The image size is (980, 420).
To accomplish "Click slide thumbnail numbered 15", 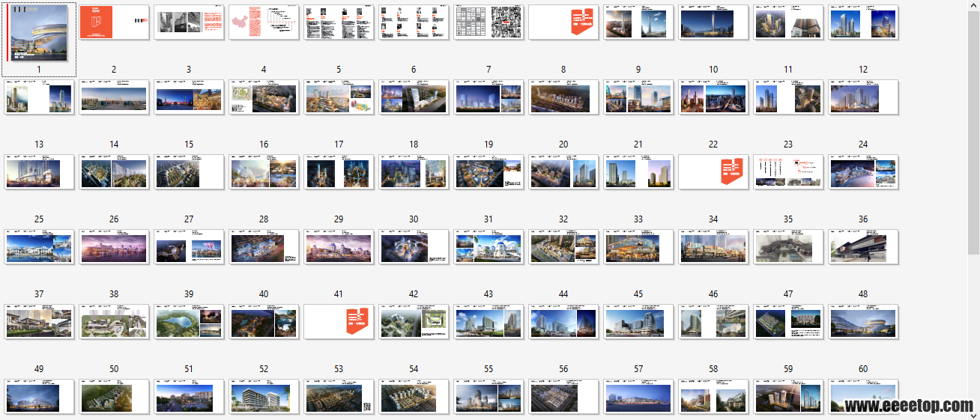I will (189, 97).
